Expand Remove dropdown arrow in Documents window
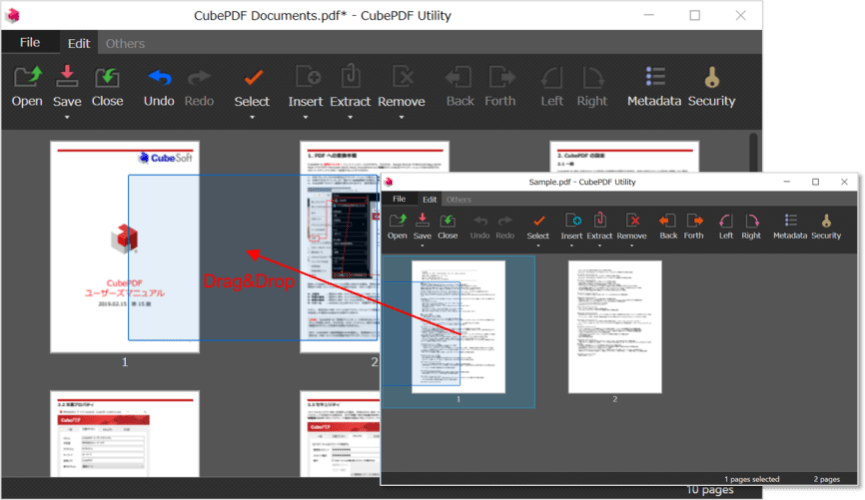 (402, 117)
